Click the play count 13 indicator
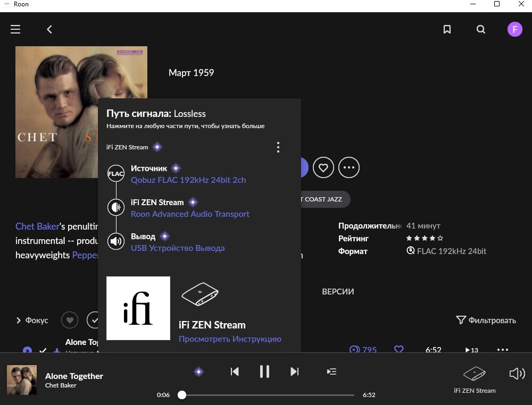 pos(471,350)
